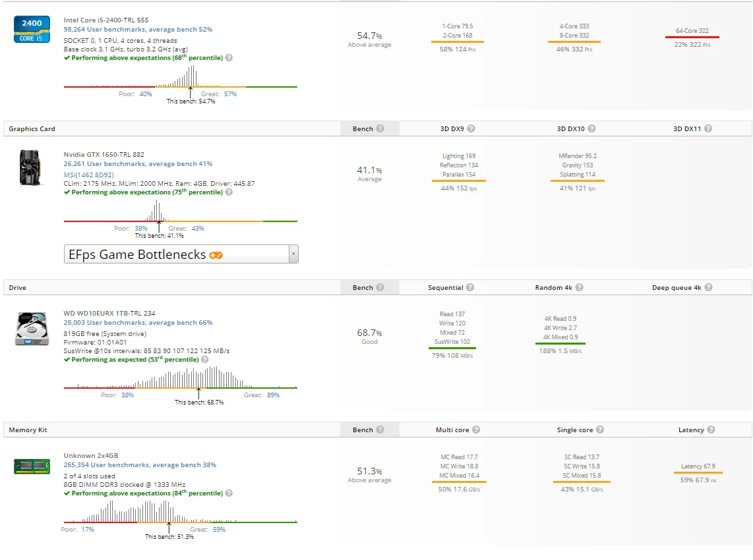The width and height of the screenshot is (753, 560).
Task: Click the GPU 41.1% bench score
Action: tap(369, 171)
